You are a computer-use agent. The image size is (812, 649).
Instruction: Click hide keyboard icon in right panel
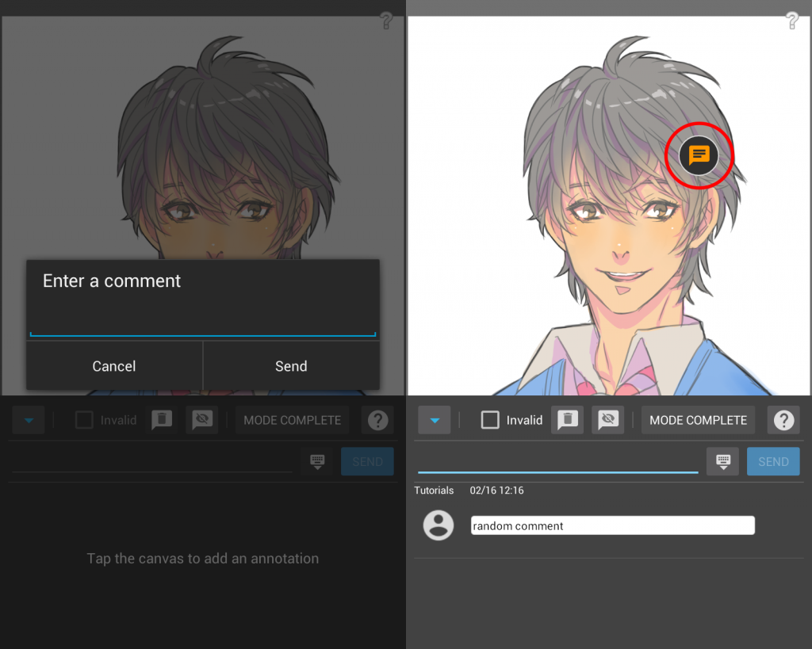point(723,461)
